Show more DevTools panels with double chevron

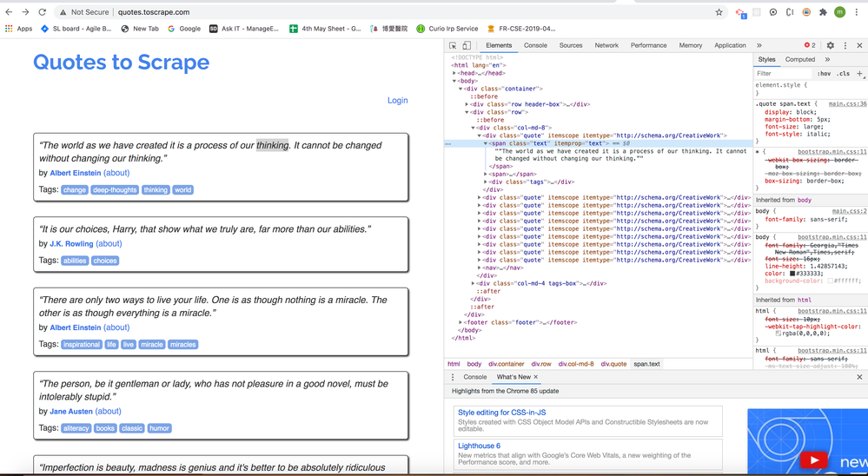759,45
